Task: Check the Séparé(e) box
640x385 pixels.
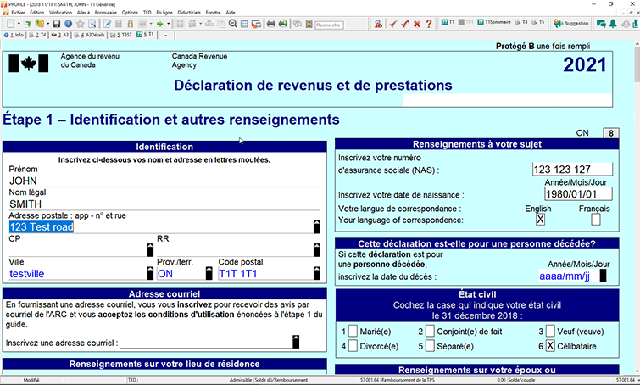Action: click(430, 346)
